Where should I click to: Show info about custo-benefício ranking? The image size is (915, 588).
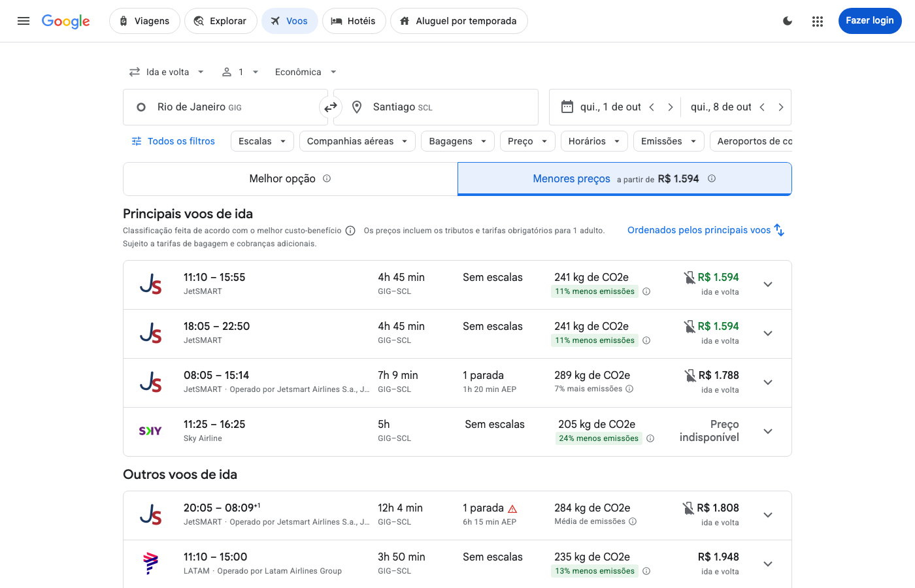point(350,231)
